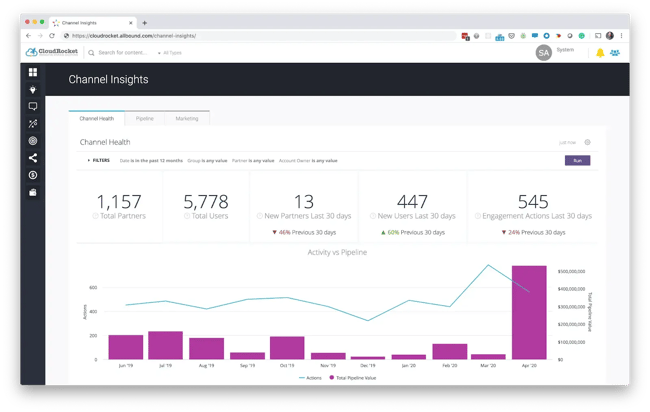
Task: Click the blue users group icon
Action: click(615, 53)
